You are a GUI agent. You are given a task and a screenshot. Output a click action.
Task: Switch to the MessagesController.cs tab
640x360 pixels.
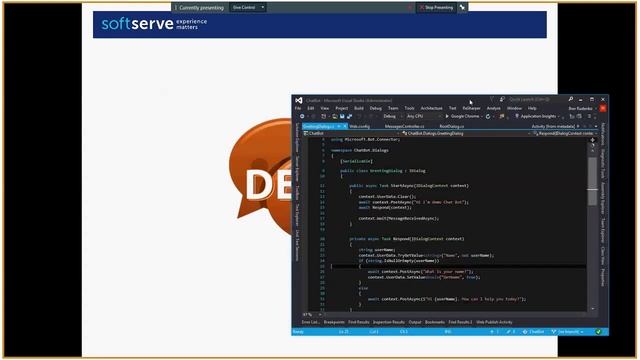pyautogui.click(x=404, y=127)
